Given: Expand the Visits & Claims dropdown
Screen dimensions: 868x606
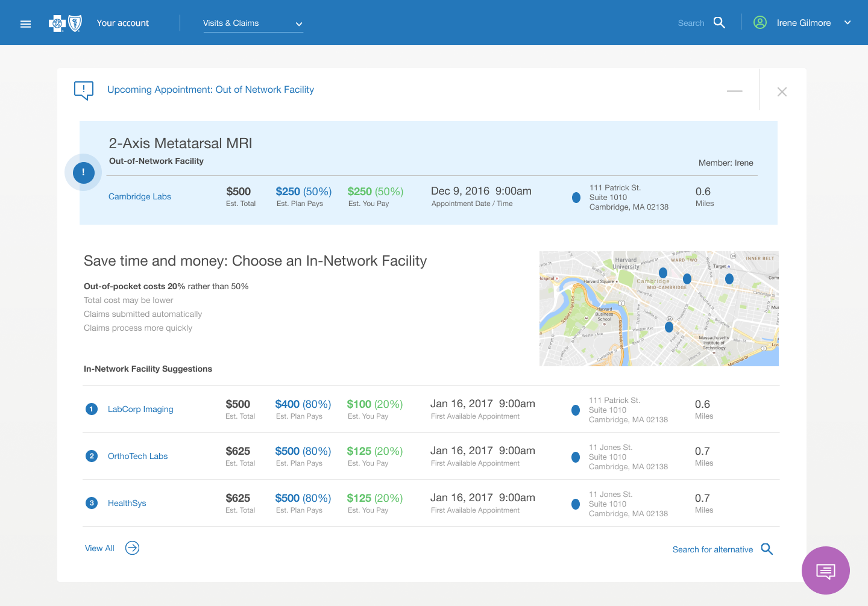Looking at the screenshot, I should [253, 23].
